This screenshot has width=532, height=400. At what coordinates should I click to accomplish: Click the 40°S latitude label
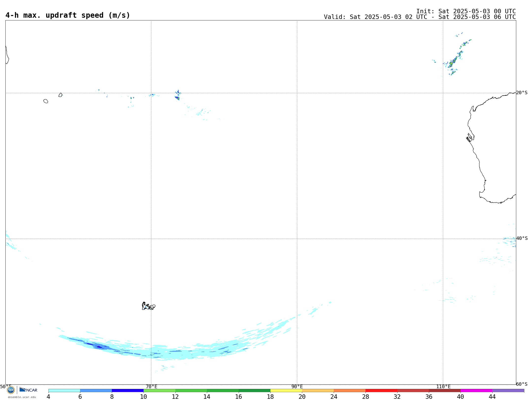point(522,238)
